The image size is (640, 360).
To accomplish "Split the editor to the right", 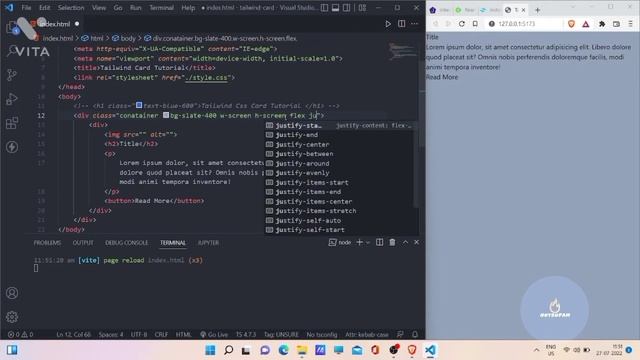I will pos(402,24).
